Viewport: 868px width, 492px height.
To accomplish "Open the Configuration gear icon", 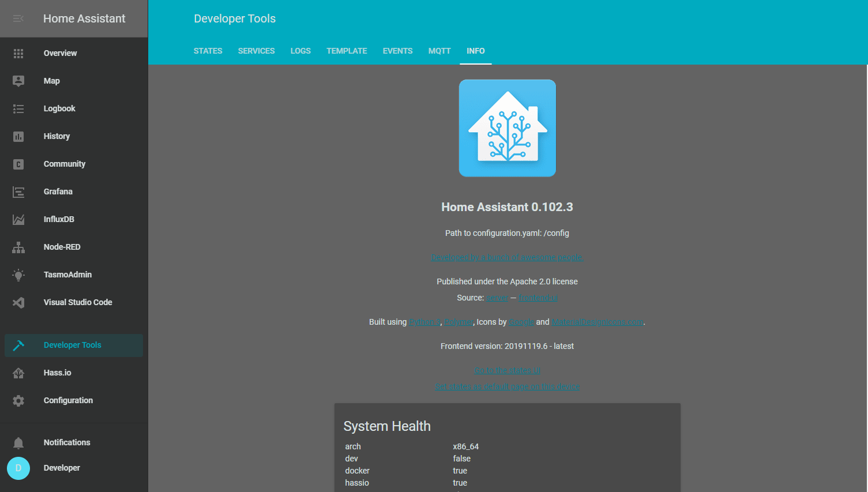I will [x=18, y=400].
